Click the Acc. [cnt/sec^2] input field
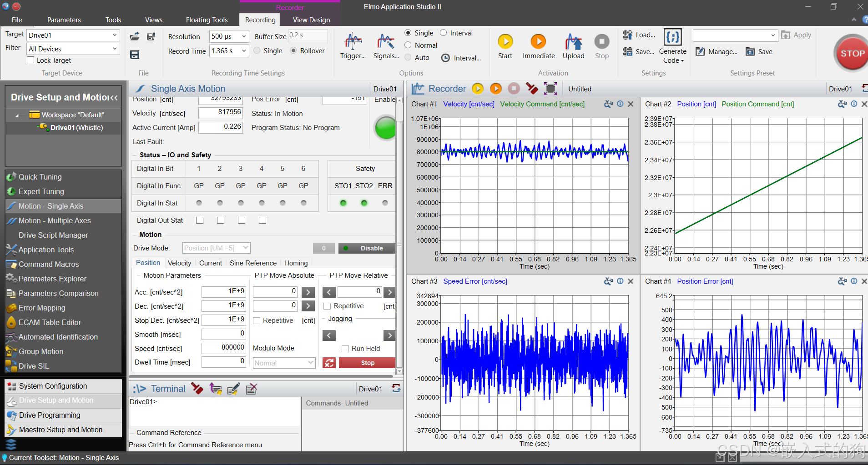The height and width of the screenshot is (465, 868). (224, 291)
